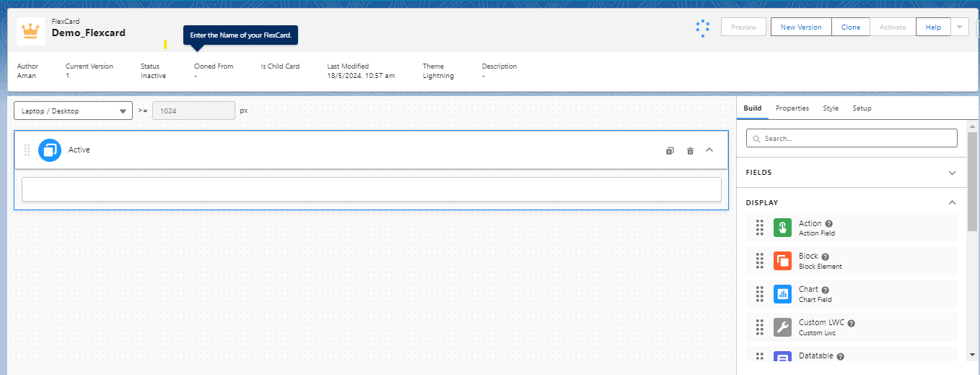The image size is (980, 375).
Task: Click the Custom LWC wrench icon
Action: (x=782, y=327)
